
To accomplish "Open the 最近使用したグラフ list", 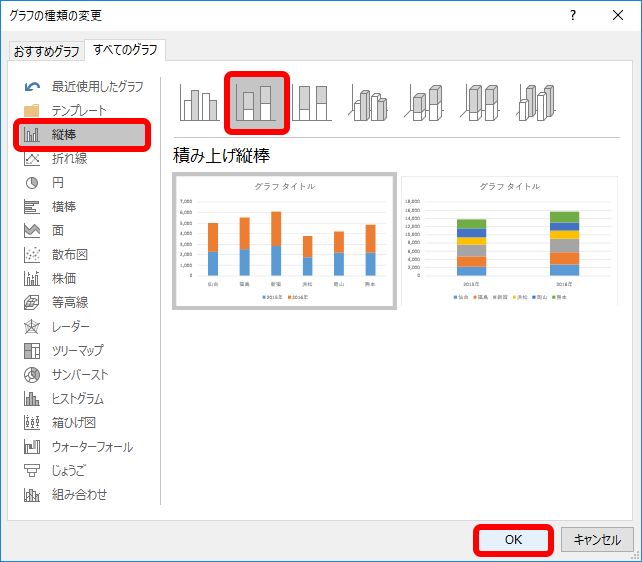I will pyautogui.click(x=96, y=86).
